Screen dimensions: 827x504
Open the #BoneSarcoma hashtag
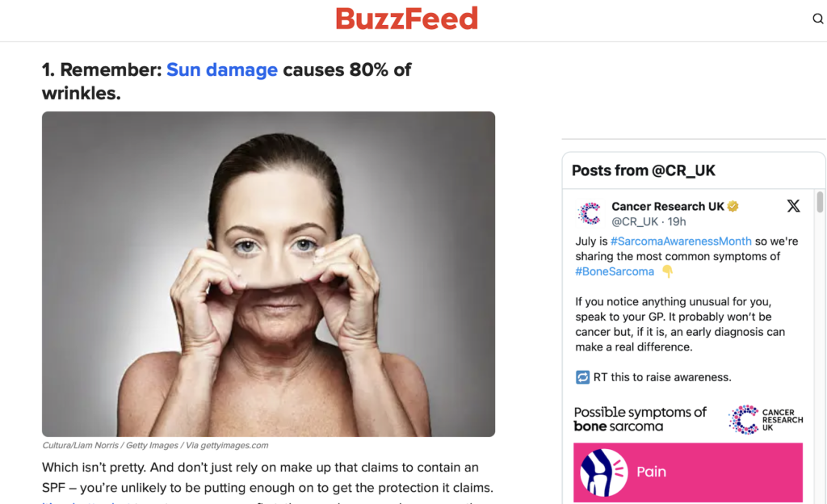click(x=615, y=271)
